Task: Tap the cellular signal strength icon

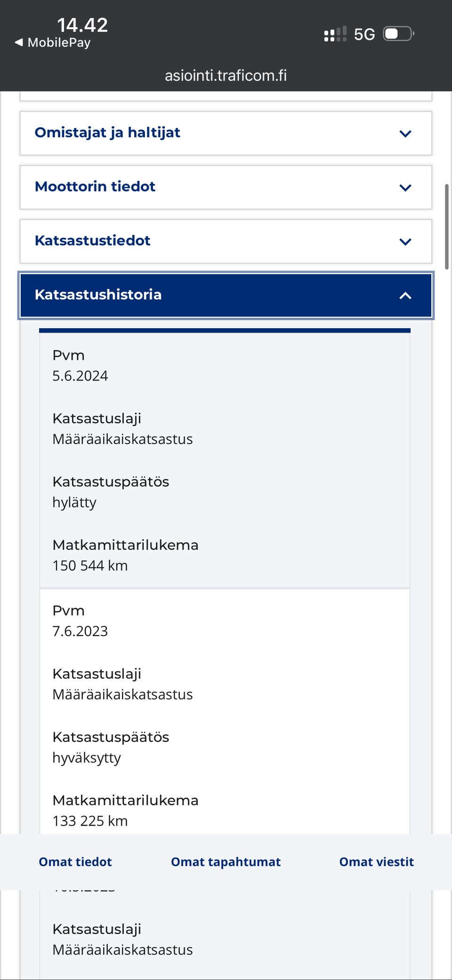Action: (x=335, y=34)
